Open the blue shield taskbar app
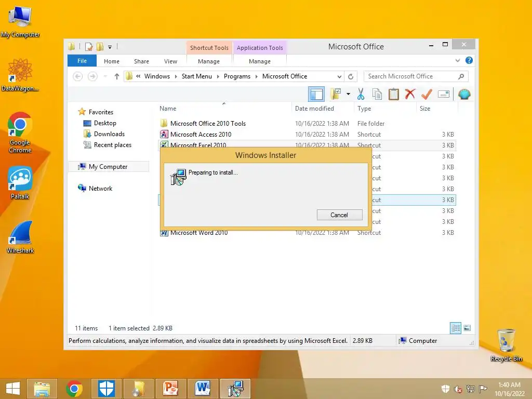Screen dimensions: 532x399 click(x=106, y=389)
